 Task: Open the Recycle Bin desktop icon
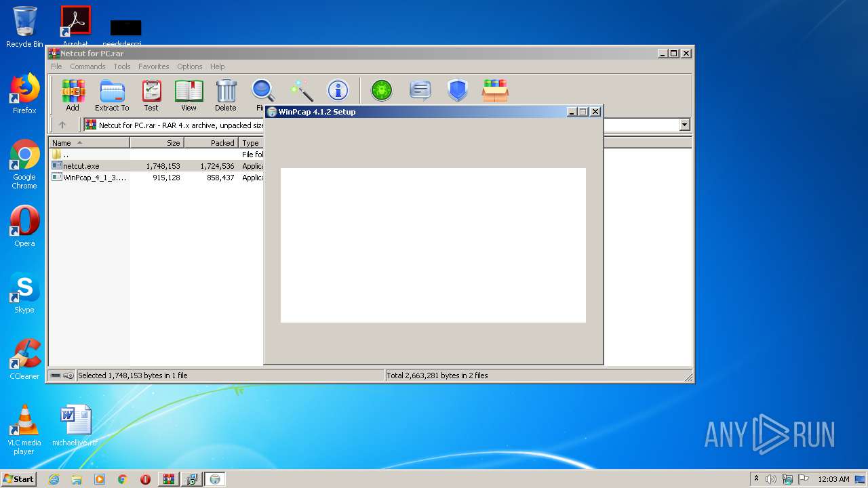(24, 26)
